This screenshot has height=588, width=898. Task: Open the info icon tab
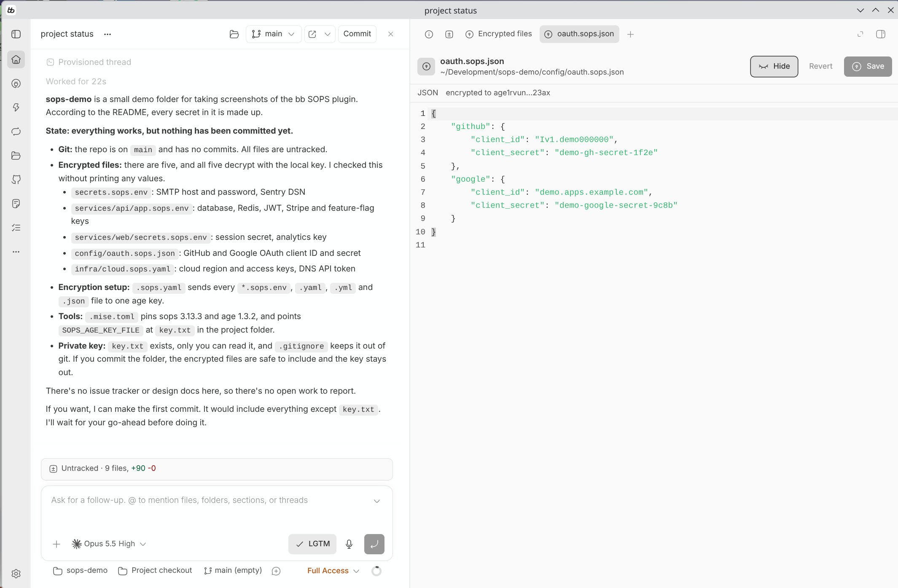[429, 34]
